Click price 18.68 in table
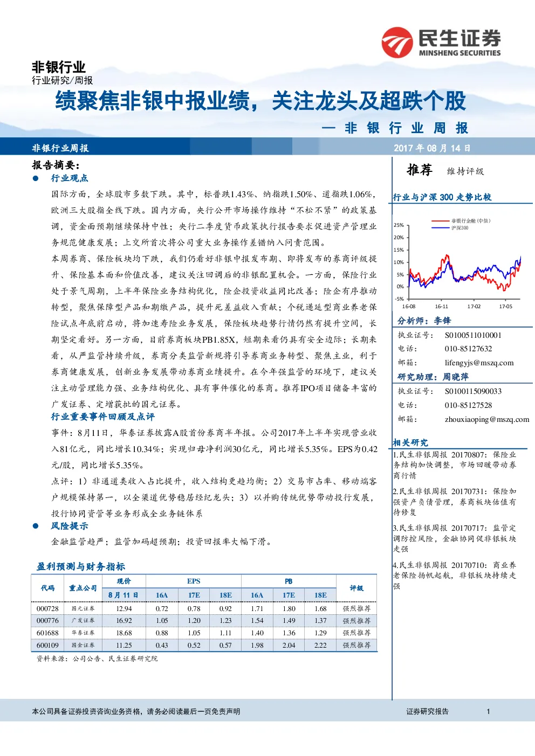The image size is (535, 756). coord(124,633)
